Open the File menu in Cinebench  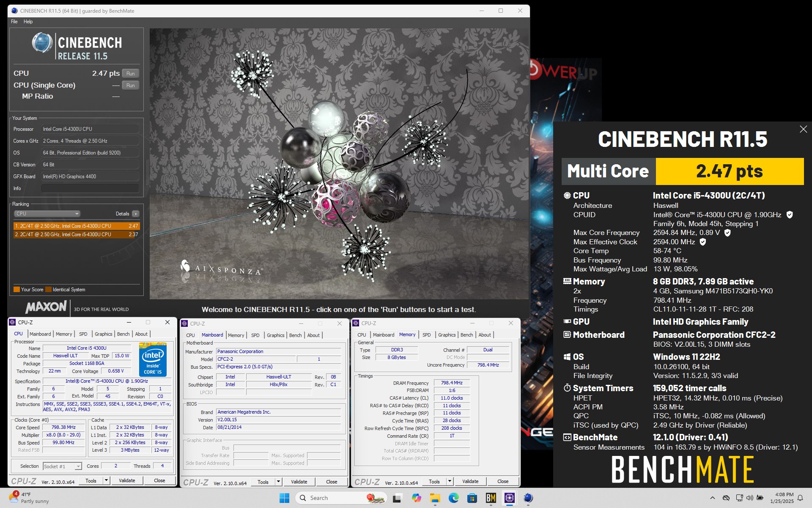tap(14, 22)
